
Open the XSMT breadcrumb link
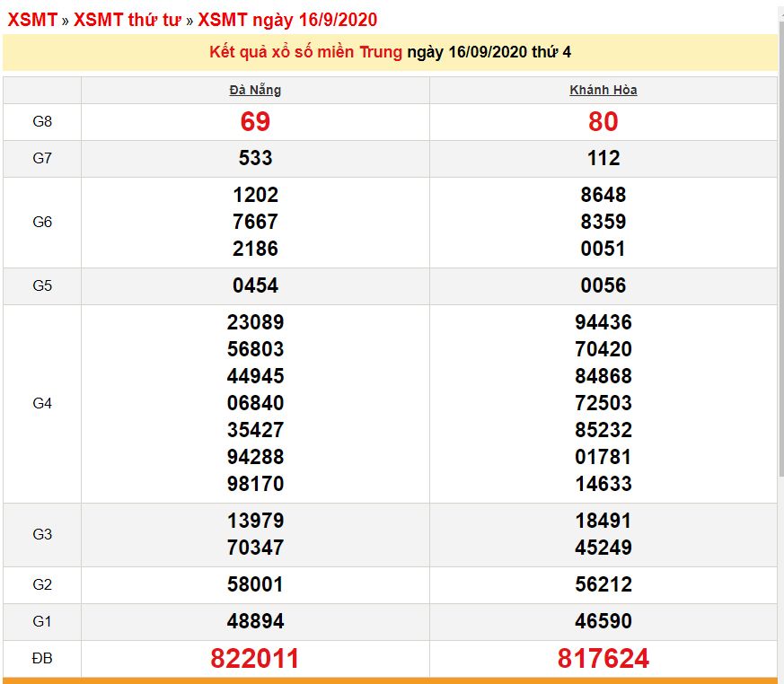click(31, 20)
